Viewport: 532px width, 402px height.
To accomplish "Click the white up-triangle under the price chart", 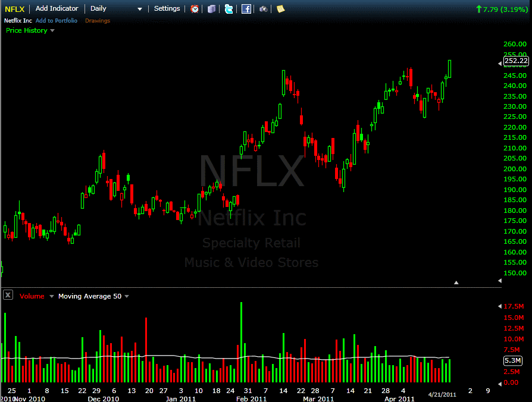I will (456, 282).
